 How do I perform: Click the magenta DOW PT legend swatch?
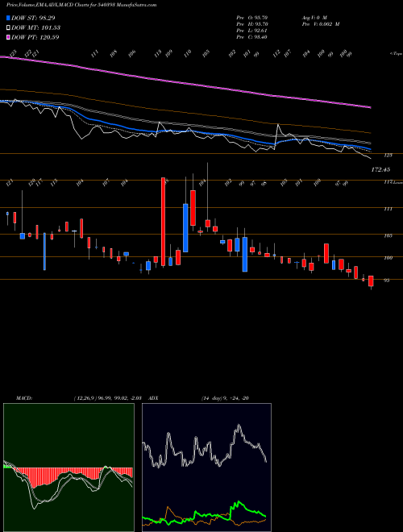point(8,37)
